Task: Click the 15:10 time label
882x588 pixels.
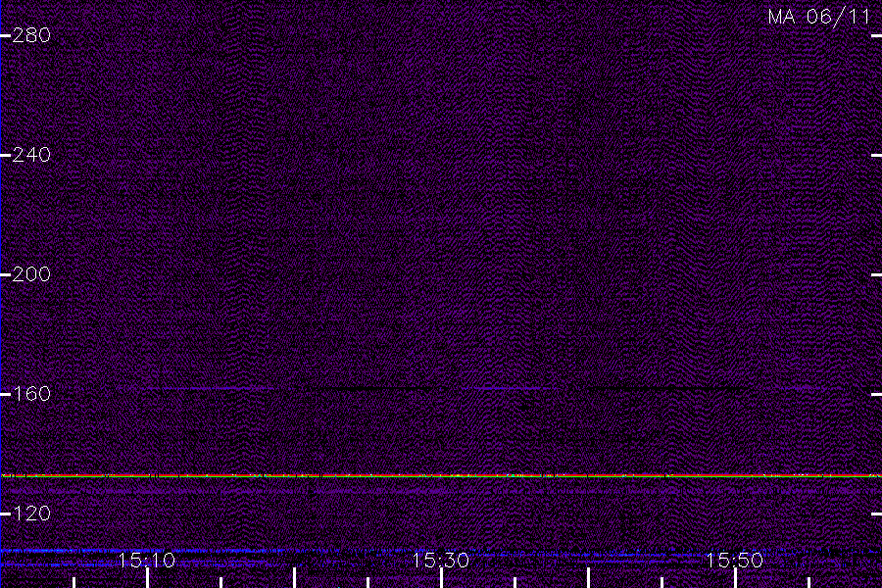Action: (147, 561)
